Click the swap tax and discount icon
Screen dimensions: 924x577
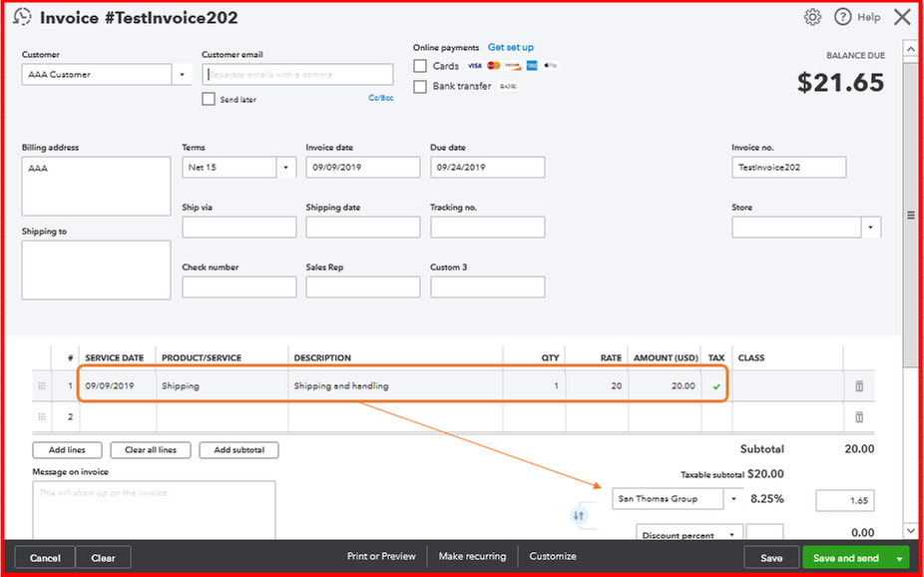(578, 516)
